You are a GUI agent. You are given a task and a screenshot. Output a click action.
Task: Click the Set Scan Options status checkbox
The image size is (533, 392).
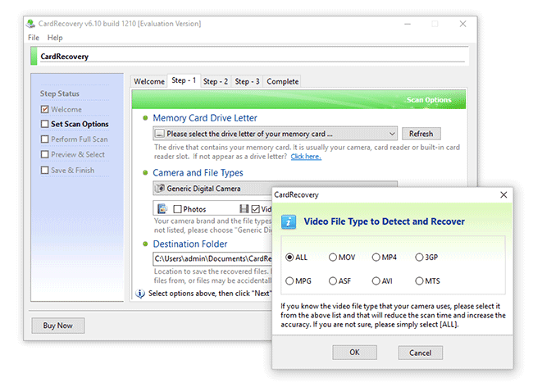click(x=44, y=124)
